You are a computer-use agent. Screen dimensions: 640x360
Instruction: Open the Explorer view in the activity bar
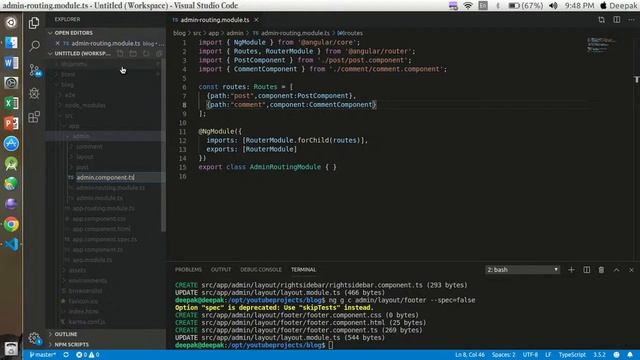coord(34,23)
